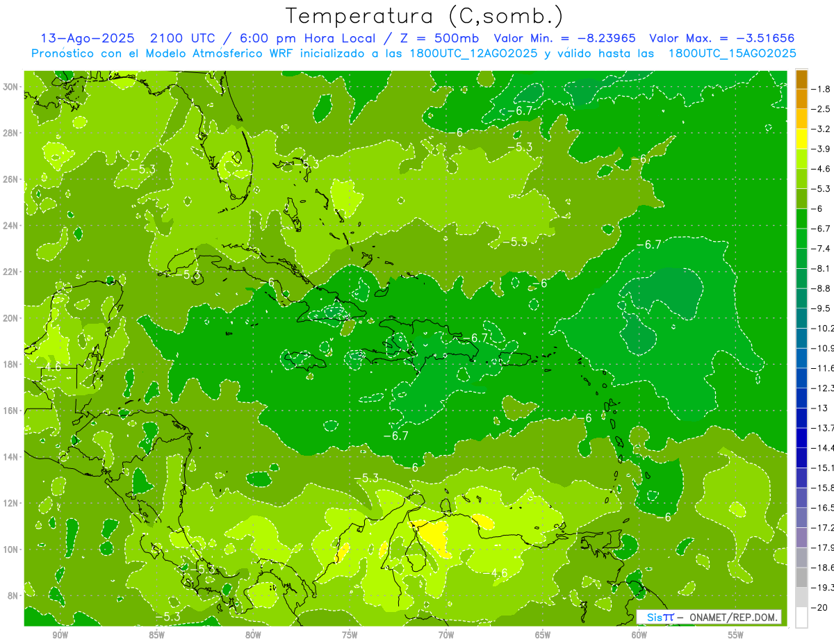834x644 pixels.
Task: Click the 8N latitude axis label
Action: 13,595
